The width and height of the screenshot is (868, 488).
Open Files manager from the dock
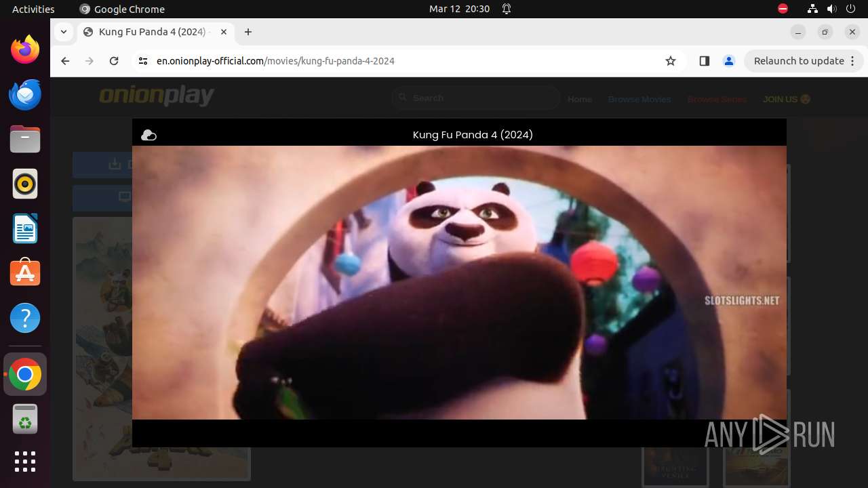click(25, 139)
